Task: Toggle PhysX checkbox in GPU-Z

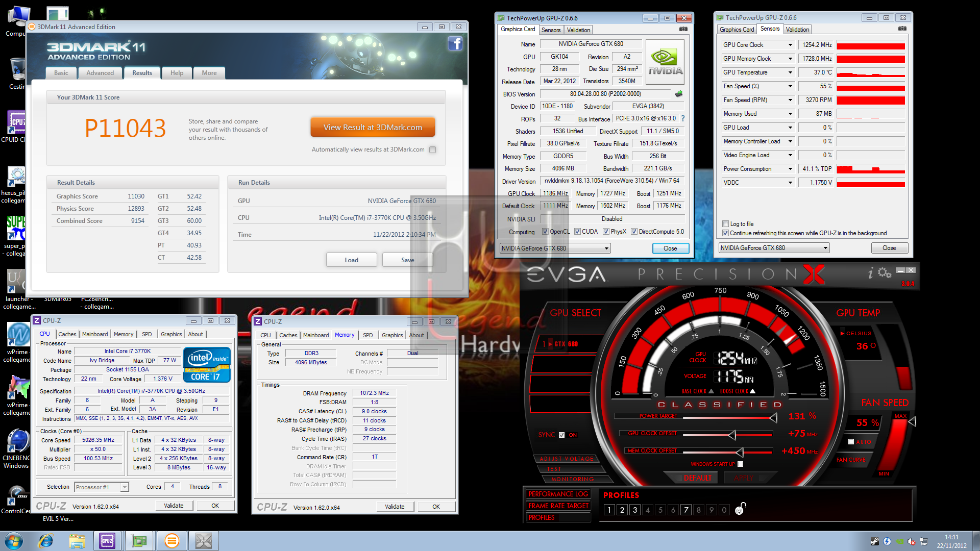Action: click(606, 232)
